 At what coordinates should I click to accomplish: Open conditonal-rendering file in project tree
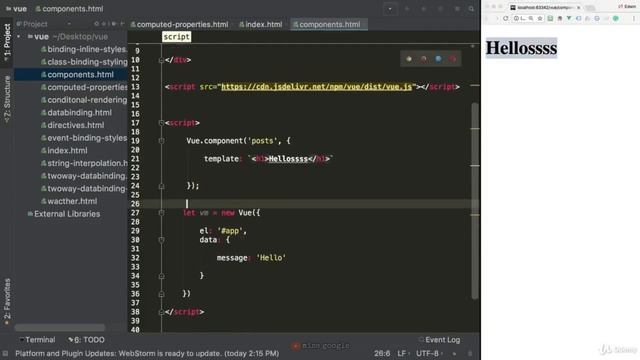click(x=84, y=100)
